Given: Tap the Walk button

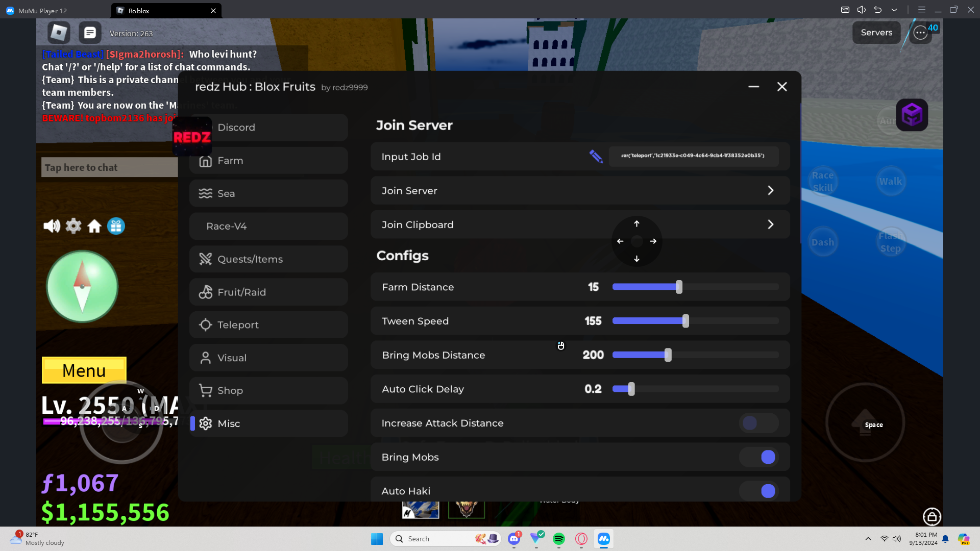Looking at the screenshot, I should [891, 181].
